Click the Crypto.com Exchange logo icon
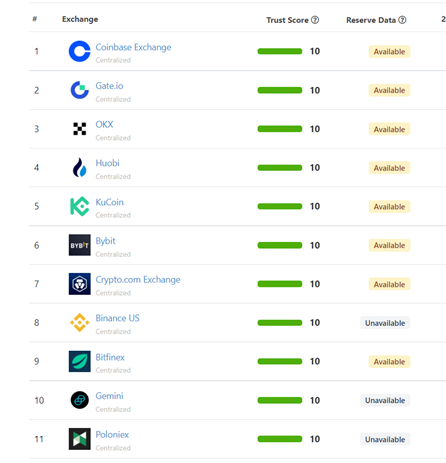Screen dimensions: 446x463 (x=79, y=284)
